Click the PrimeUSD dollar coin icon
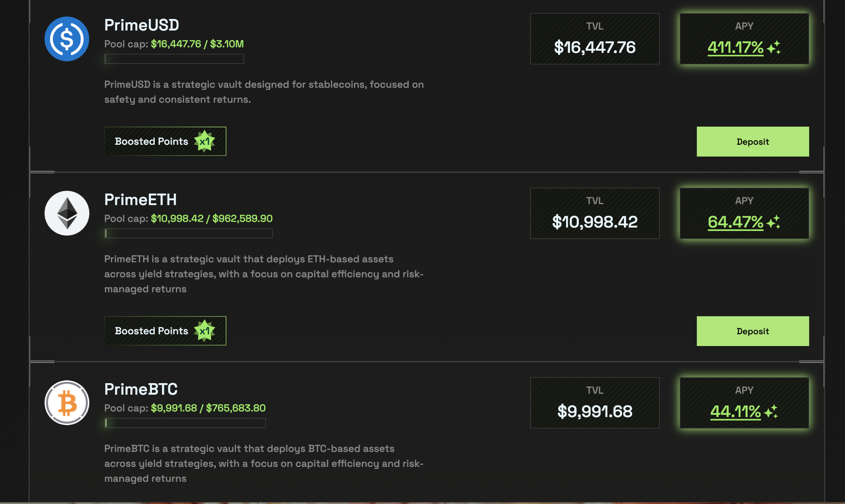845x504 pixels. [67, 39]
